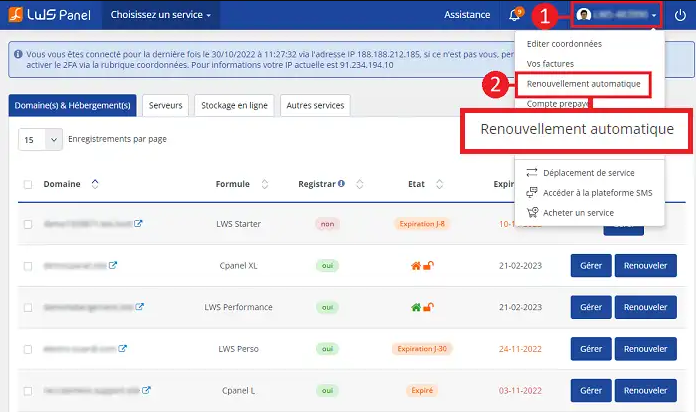Image resolution: width=696 pixels, height=412 pixels.
Task: Click the Registrar info icon
Action: coord(342,184)
